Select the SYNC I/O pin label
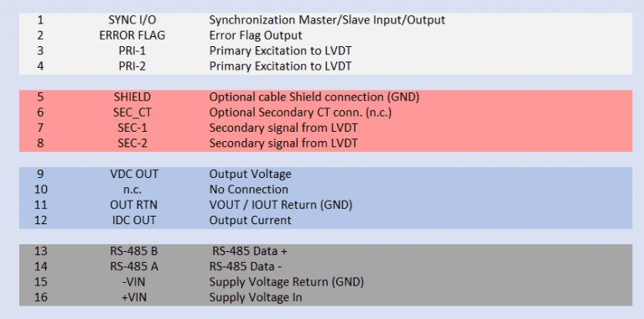Viewport: 644px width, 319px height. 132,20
